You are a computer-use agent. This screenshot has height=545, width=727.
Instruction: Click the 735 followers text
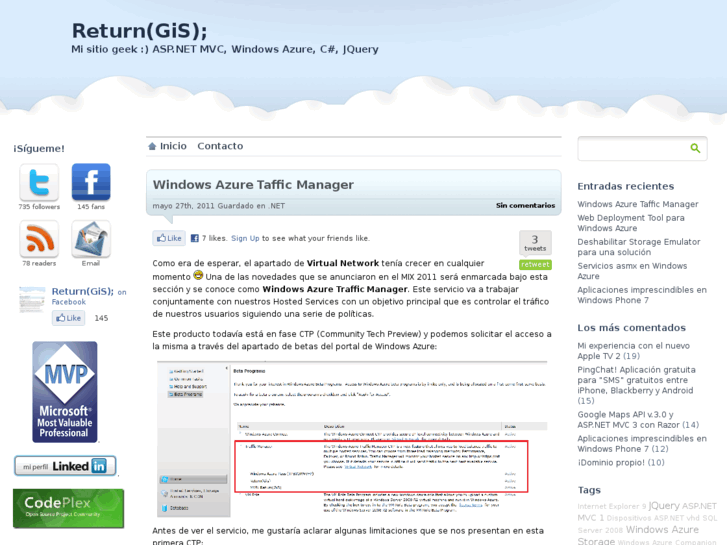39,207
